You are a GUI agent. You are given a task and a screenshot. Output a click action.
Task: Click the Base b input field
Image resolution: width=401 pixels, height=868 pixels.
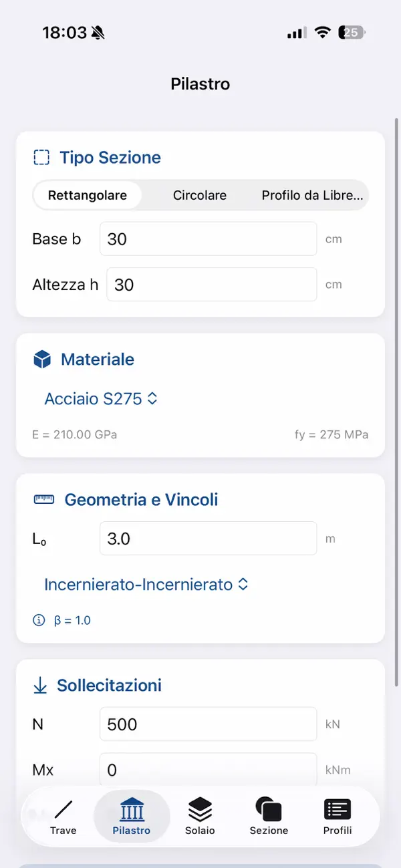coord(208,239)
